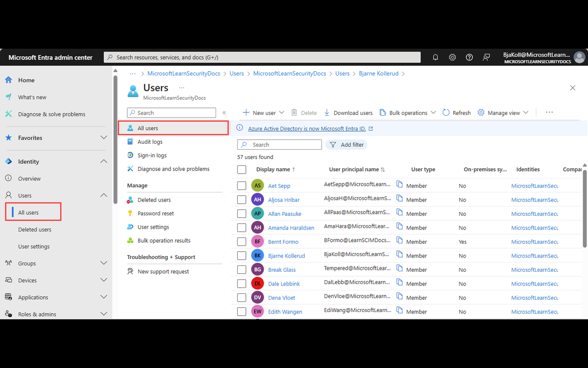Check the box for Dena Vloet
Image resolution: width=588 pixels, height=368 pixels.
click(242, 298)
